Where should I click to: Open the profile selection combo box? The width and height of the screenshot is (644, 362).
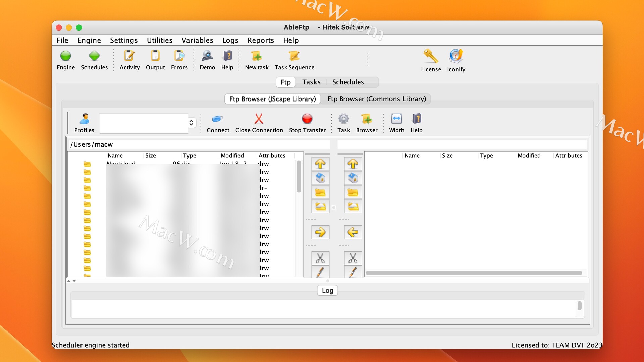click(x=148, y=123)
